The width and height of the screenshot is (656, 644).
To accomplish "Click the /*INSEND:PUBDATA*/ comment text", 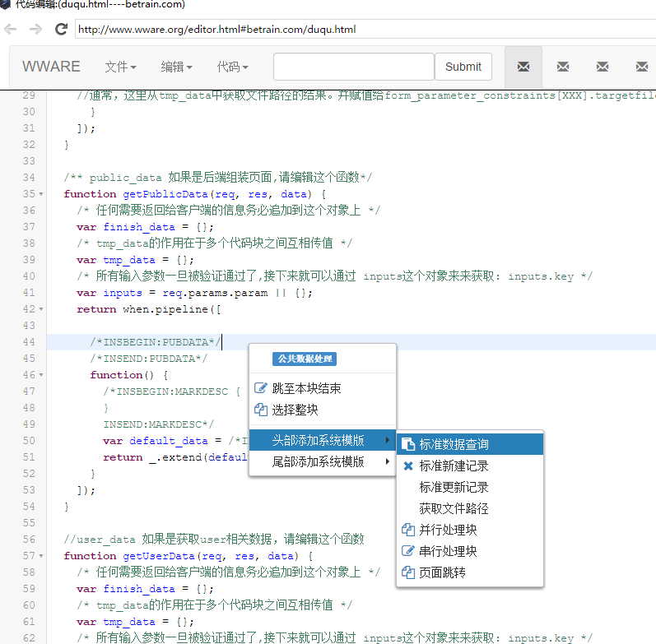I will click(x=148, y=359).
